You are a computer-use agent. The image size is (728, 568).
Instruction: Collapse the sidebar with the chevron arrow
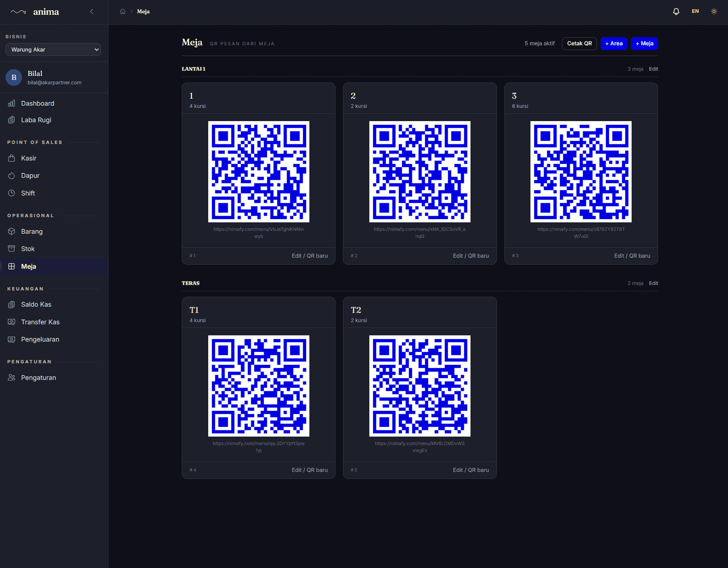tap(92, 11)
